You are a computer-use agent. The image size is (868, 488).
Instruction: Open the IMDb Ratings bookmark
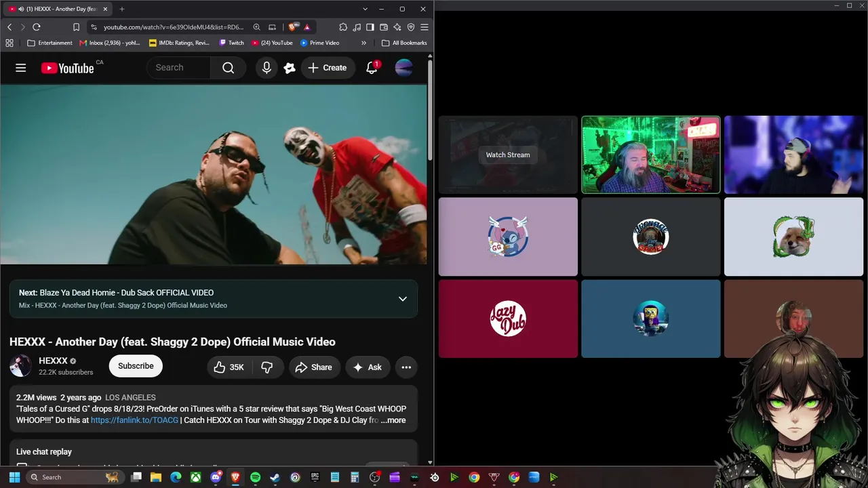coord(180,43)
